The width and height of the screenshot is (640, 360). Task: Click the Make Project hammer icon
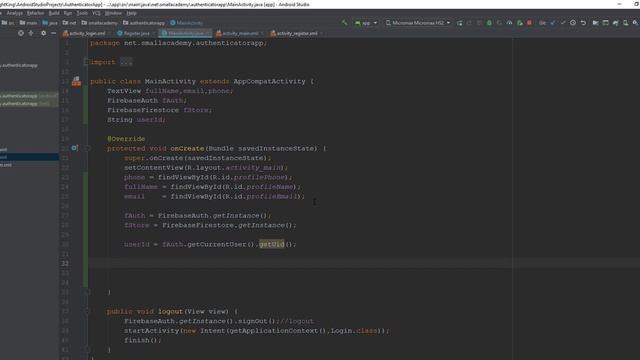[x=345, y=23]
